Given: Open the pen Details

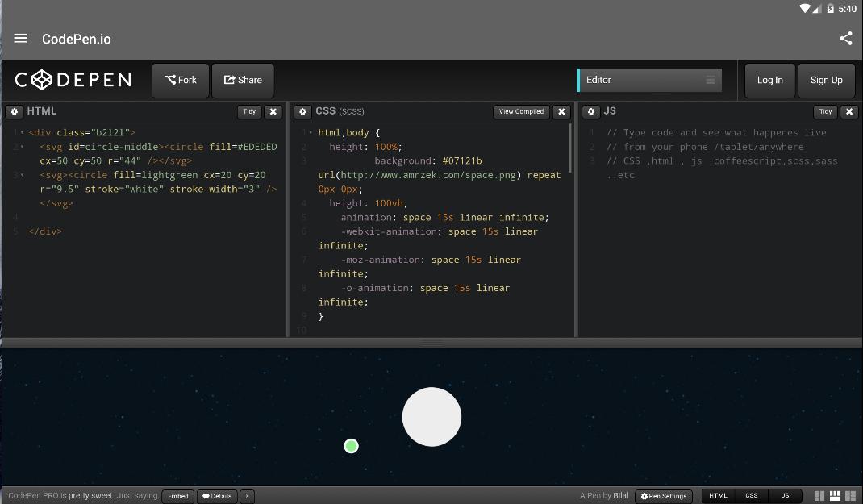Looking at the screenshot, I should point(218,496).
